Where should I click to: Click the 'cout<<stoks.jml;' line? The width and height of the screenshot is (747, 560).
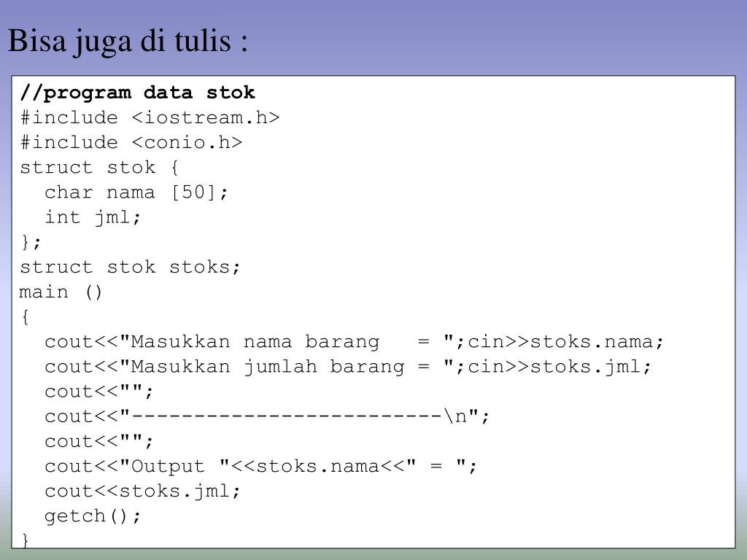coord(142,491)
